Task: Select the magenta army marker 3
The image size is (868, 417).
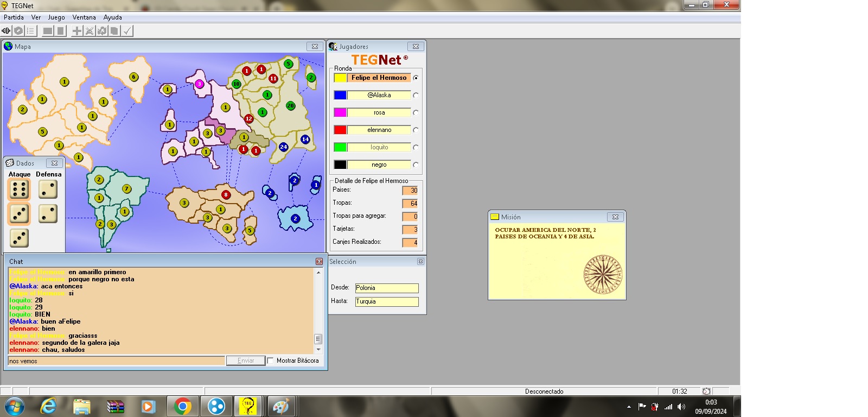Action: [x=199, y=84]
